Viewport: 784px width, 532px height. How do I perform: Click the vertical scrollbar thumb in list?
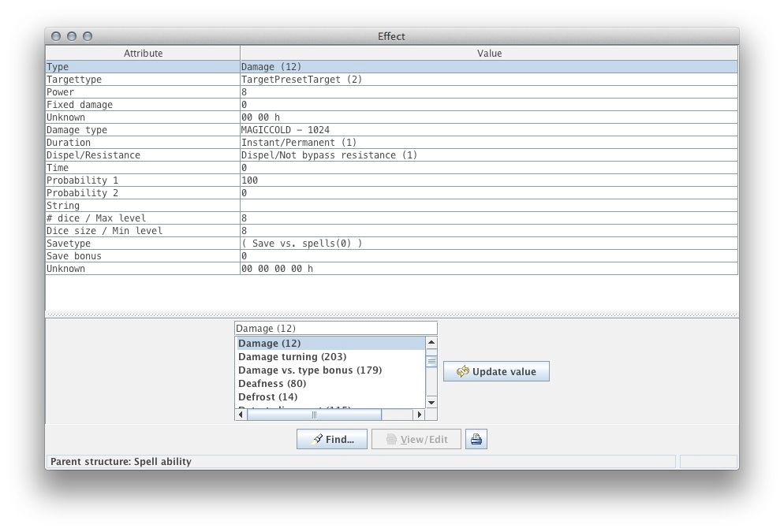(x=431, y=361)
